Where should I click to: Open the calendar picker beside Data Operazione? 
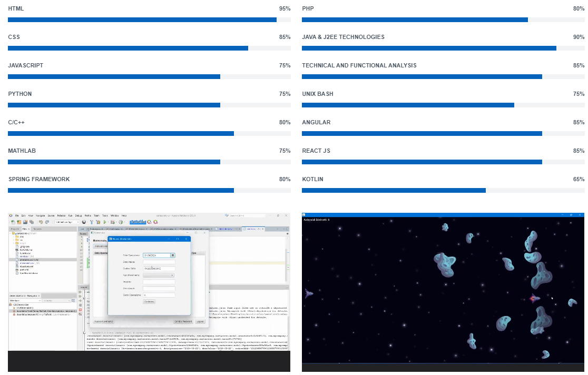(172, 255)
